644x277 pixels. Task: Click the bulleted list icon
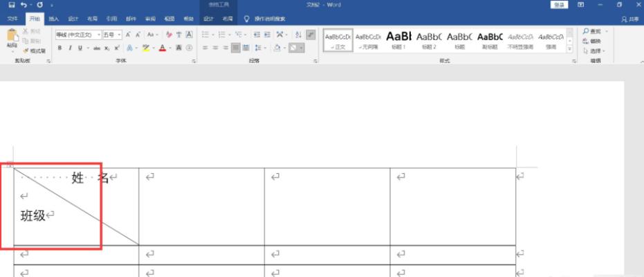point(205,35)
